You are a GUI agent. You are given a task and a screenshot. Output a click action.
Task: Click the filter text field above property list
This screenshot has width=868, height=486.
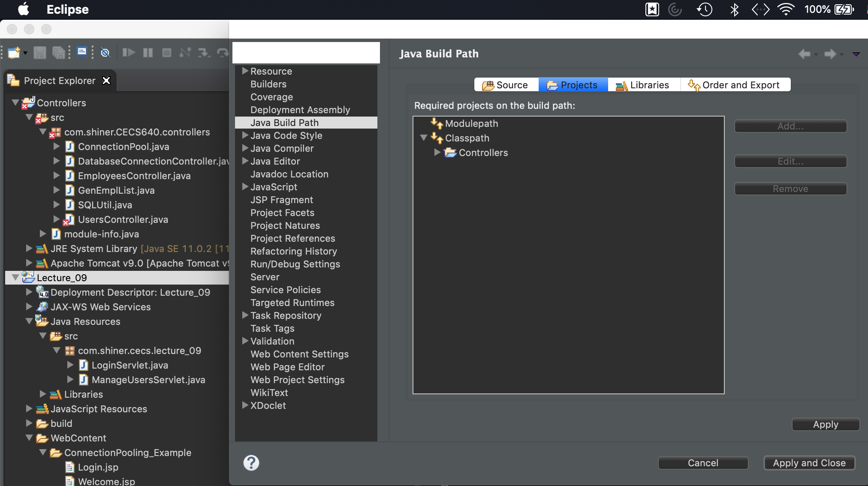(306, 53)
